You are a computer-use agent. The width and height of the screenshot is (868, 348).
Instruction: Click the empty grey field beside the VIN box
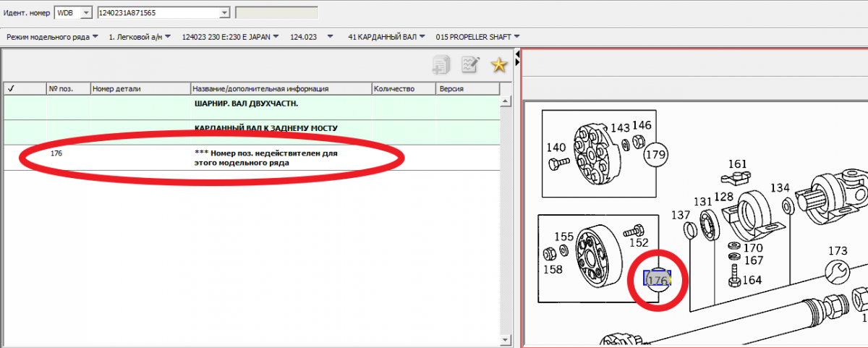click(x=277, y=12)
